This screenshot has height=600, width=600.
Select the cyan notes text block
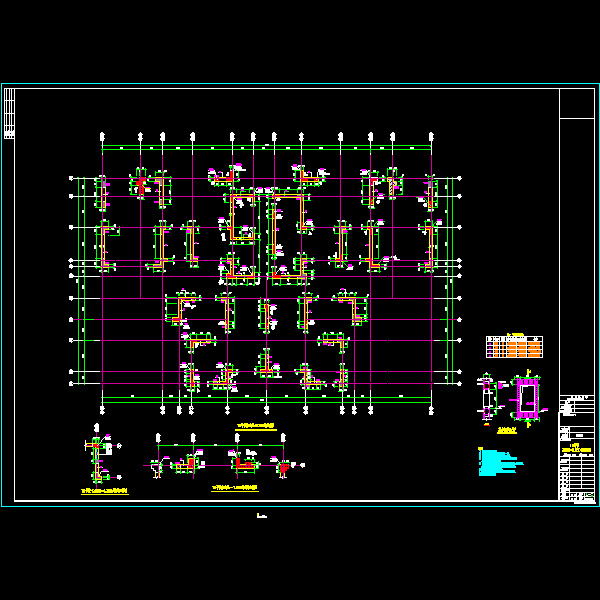click(x=498, y=461)
